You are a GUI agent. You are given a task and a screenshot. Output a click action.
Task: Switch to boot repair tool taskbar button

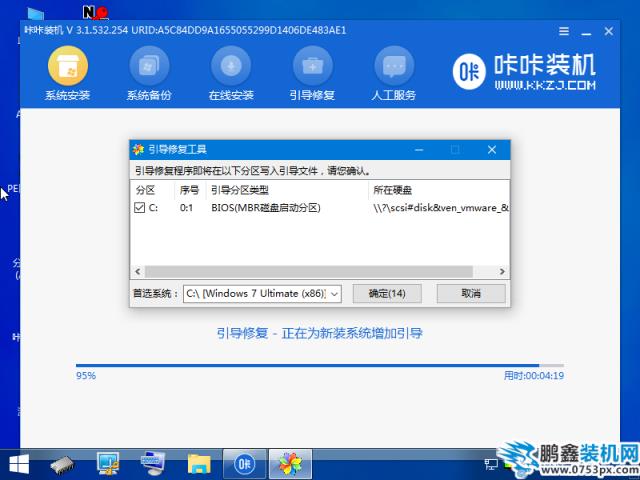290,464
